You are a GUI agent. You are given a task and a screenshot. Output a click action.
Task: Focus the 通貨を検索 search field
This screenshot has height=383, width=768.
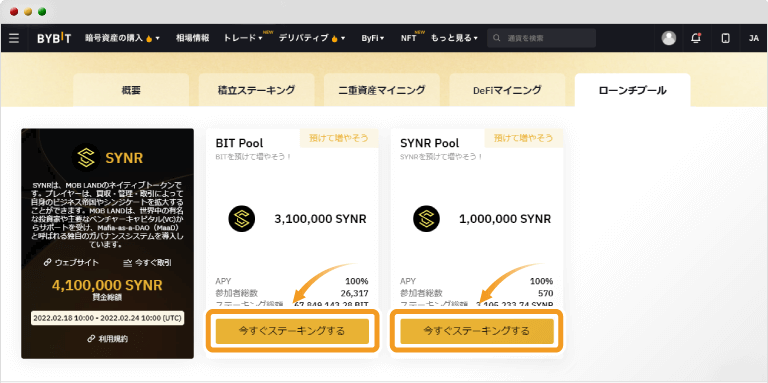point(541,38)
